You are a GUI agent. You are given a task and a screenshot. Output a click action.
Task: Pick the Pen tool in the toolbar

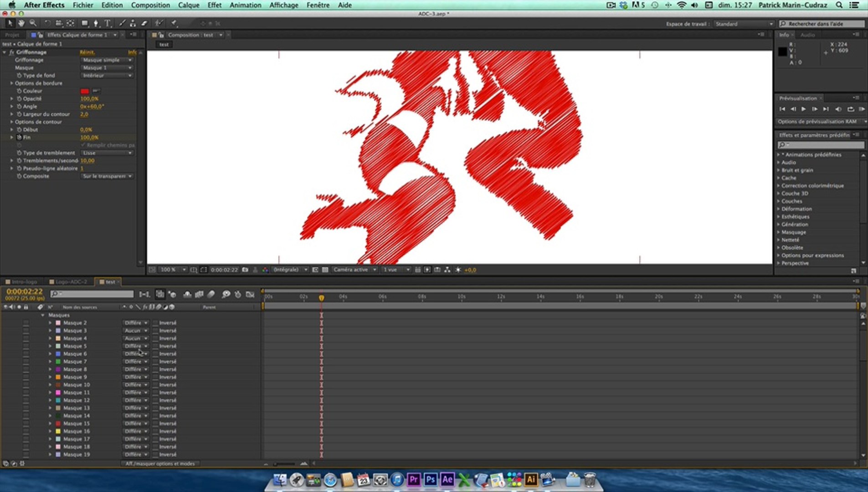(96, 23)
